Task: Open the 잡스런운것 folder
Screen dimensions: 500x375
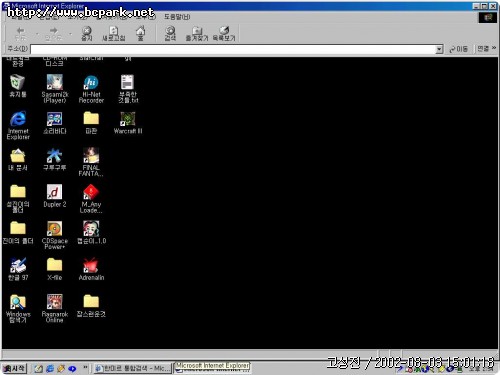Action: coord(91,306)
